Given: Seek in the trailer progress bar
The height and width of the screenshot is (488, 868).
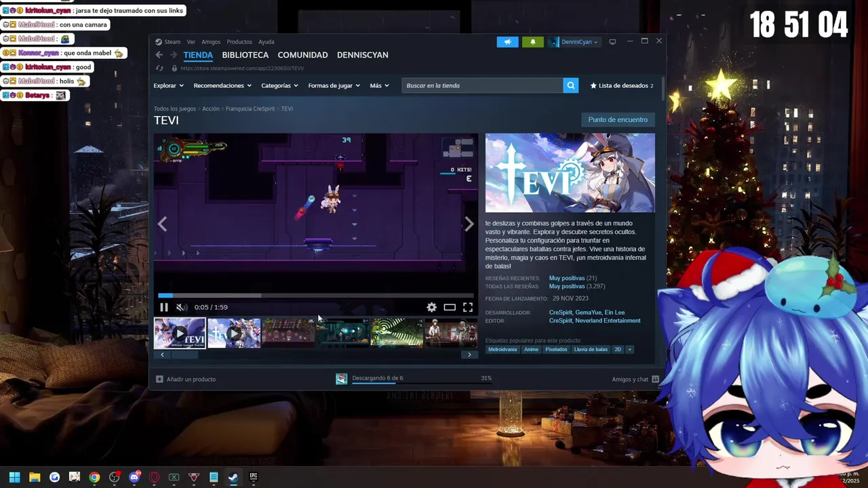Looking at the screenshot, I should (316, 296).
